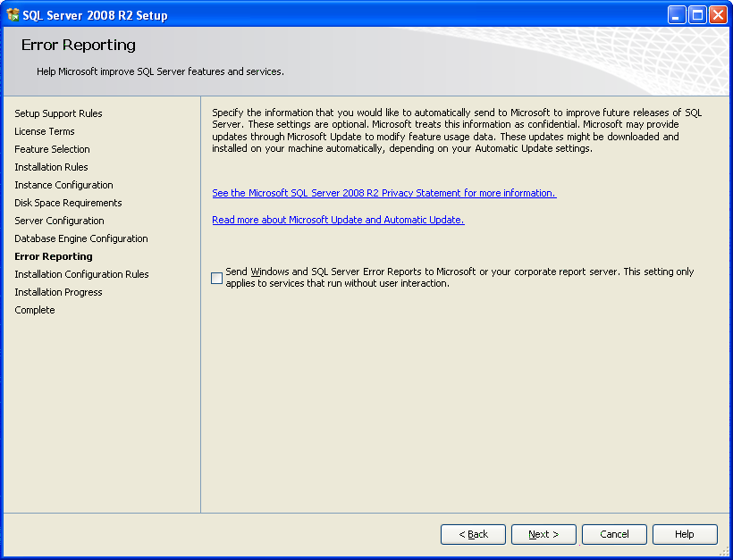This screenshot has width=733, height=560.
Task: Minimize the setup window
Action: pyautogui.click(x=678, y=14)
